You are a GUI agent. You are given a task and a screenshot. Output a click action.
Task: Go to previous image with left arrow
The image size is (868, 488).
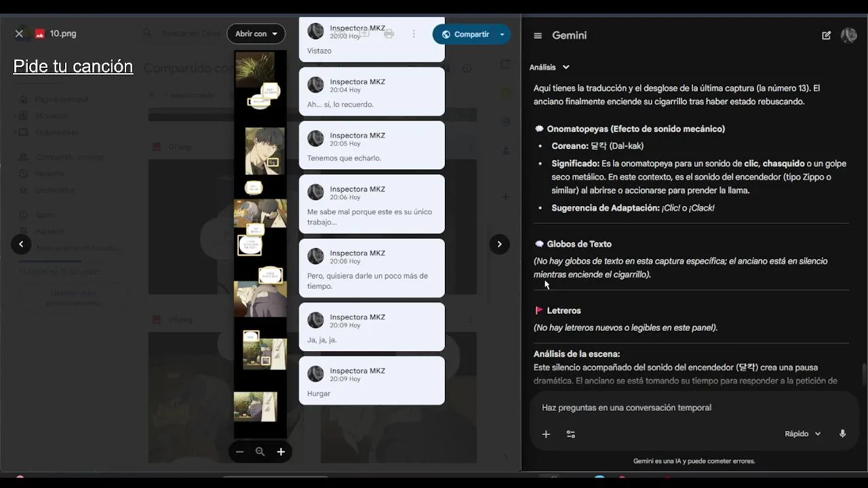click(x=21, y=244)
